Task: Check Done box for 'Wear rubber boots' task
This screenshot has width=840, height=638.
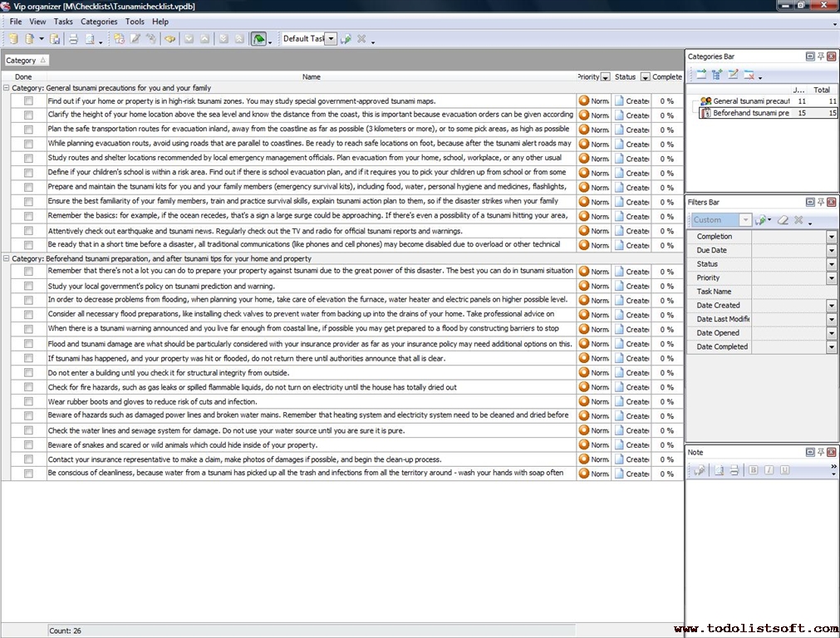Action: tap(28, 402)
